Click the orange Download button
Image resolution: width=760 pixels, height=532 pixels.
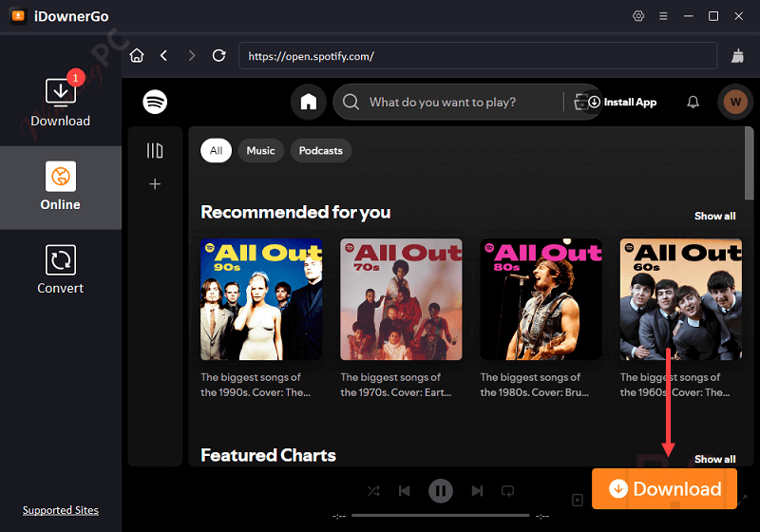(664, 489)
